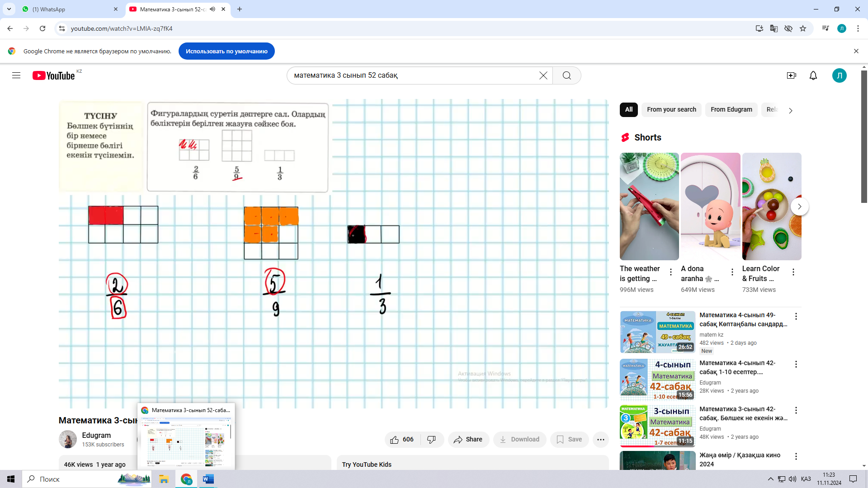
Task: Clear the search query with X
Action: tap(543, 75)
